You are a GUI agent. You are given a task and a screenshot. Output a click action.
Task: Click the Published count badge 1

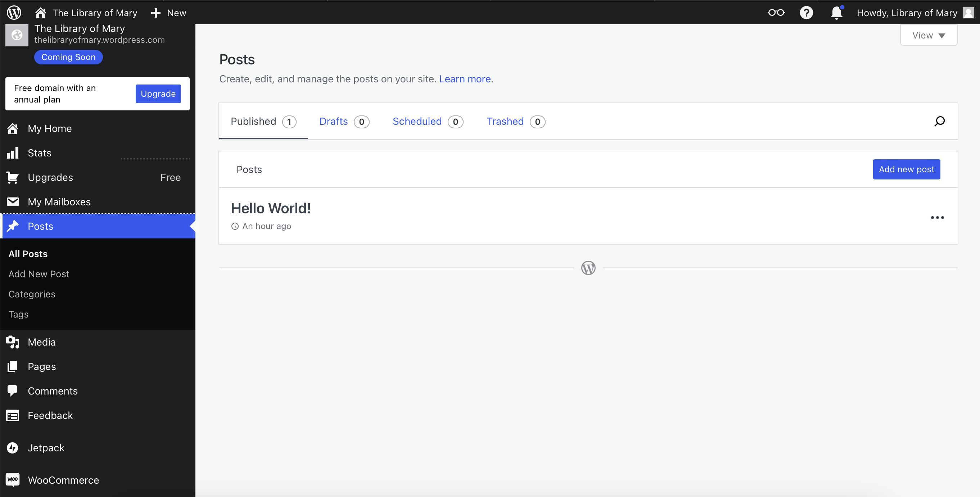pos(289,122)
